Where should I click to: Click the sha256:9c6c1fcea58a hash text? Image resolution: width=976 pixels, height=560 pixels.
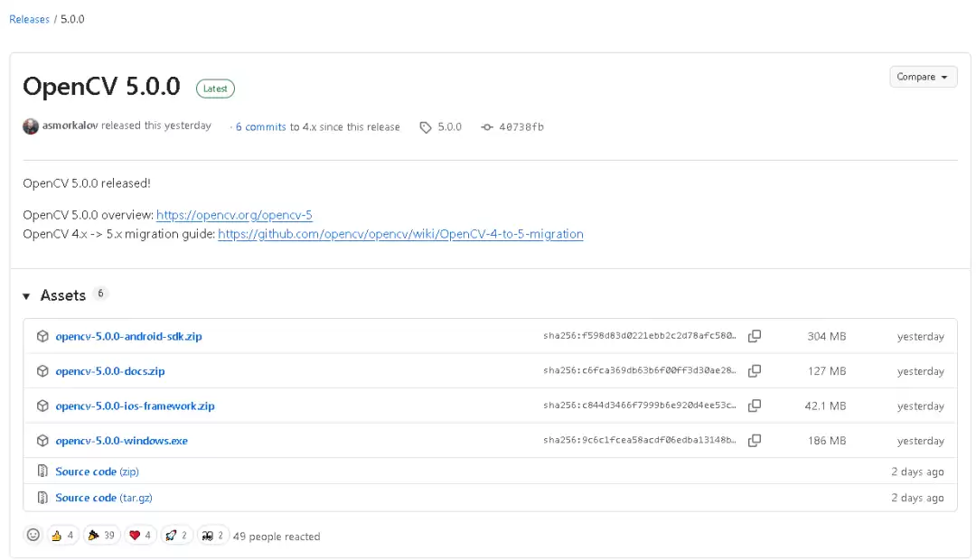[639, 441]
